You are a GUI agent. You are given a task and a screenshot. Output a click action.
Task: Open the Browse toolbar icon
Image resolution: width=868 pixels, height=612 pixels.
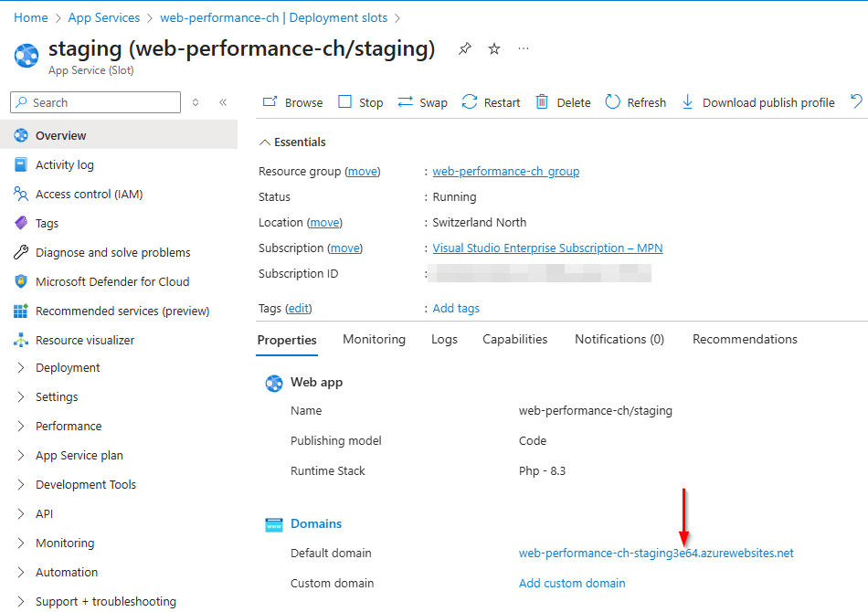(270, 101)
